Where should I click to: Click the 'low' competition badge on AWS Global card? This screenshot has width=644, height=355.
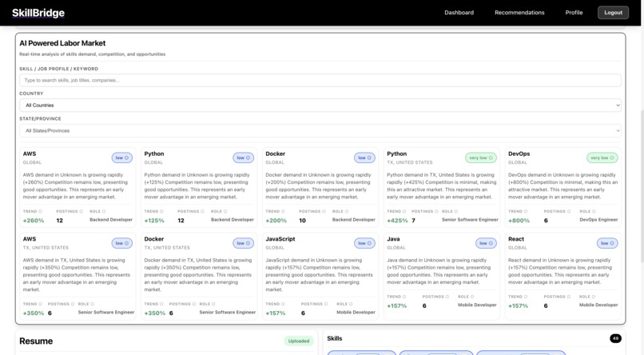click(122, 158)
